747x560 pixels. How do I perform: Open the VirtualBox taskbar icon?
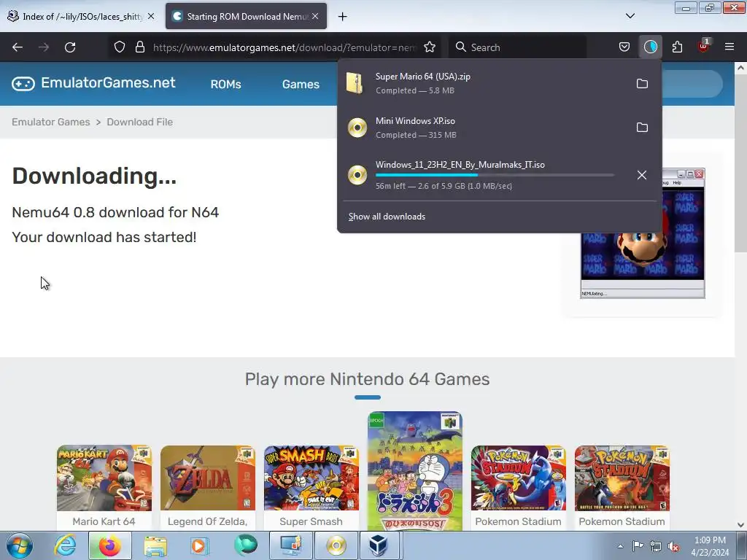pyautogui.click(x=379, y=545)
